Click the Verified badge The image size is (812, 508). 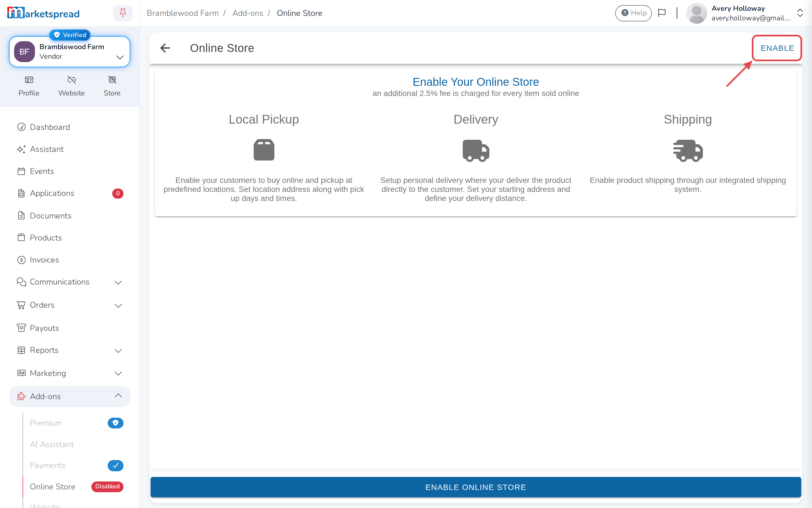(x=70, y=35)
